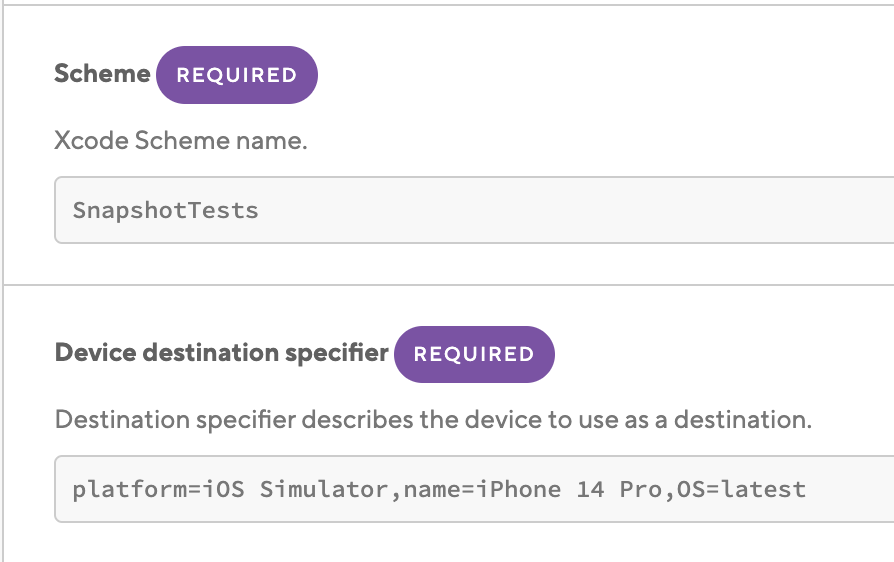Image resolution: width=894 pixels, height=562 pixels.
Task: Click empty area of Scheme field after SnapshotTests
Action: 570,210
